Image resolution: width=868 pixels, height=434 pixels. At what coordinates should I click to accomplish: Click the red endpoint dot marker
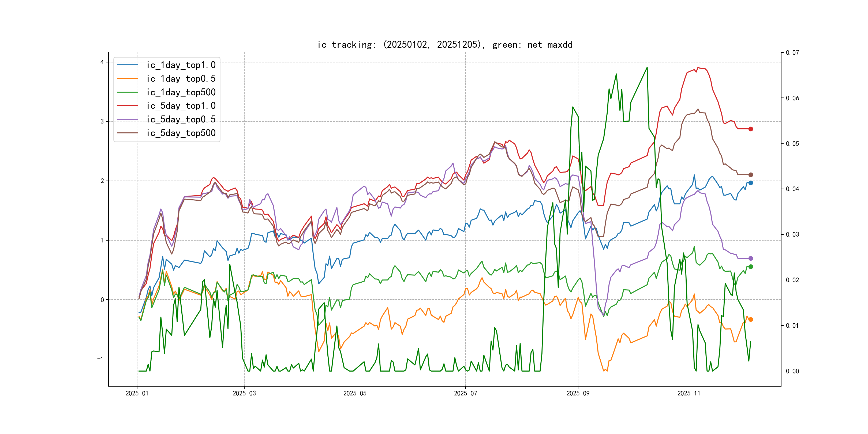pyautogui.click(x=750, y=129)
